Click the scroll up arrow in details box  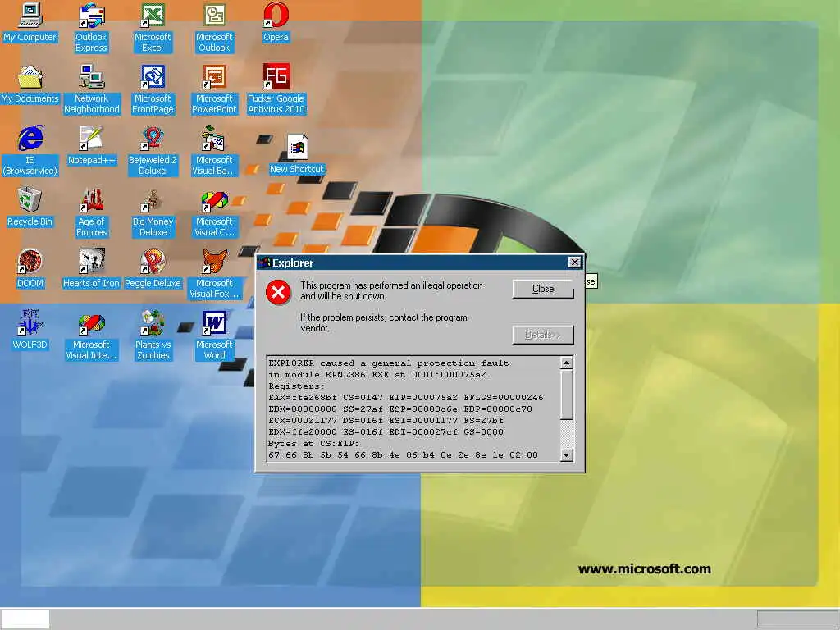(566, 363)
